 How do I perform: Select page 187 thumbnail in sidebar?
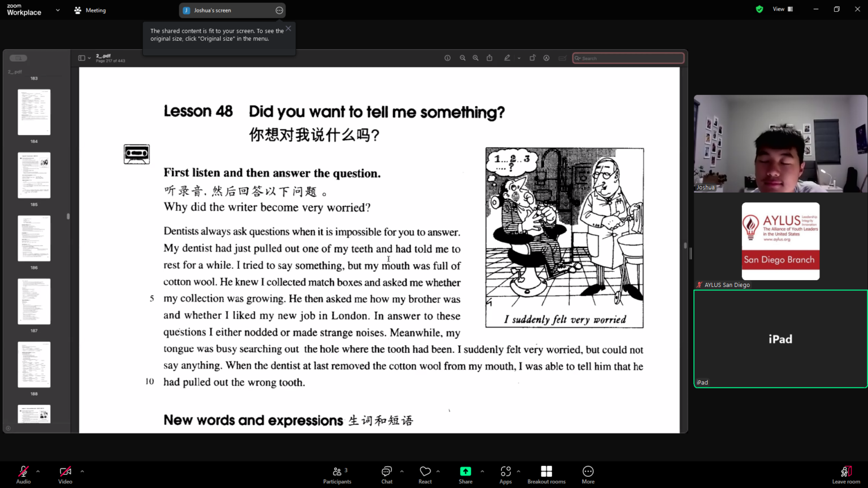34,302
